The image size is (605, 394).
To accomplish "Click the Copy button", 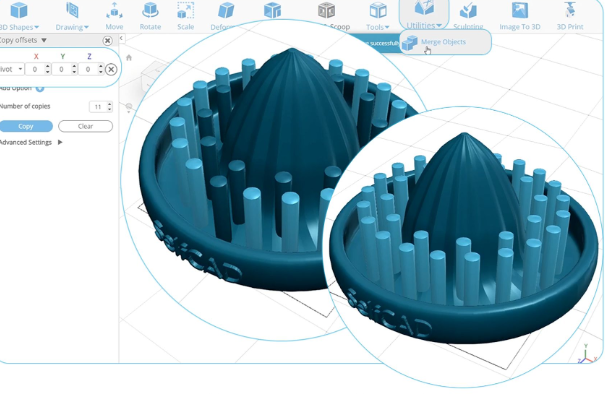I will (x=26, y=126).
